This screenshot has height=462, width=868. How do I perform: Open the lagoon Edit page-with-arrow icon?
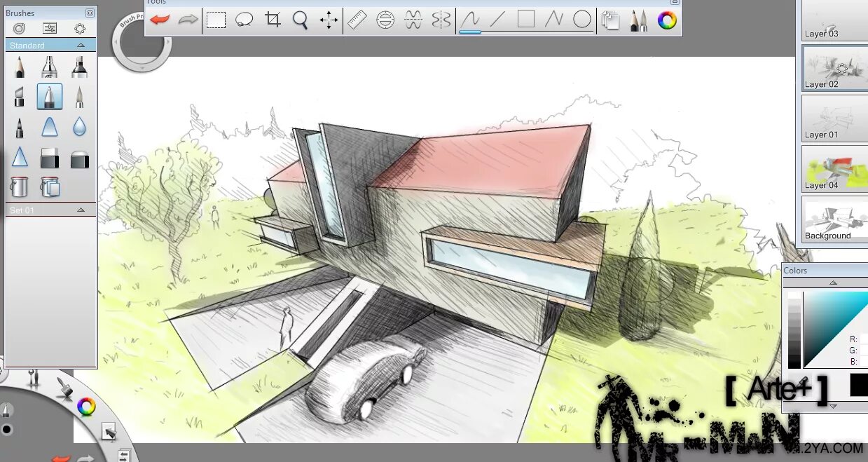click(x=109, y=432)
